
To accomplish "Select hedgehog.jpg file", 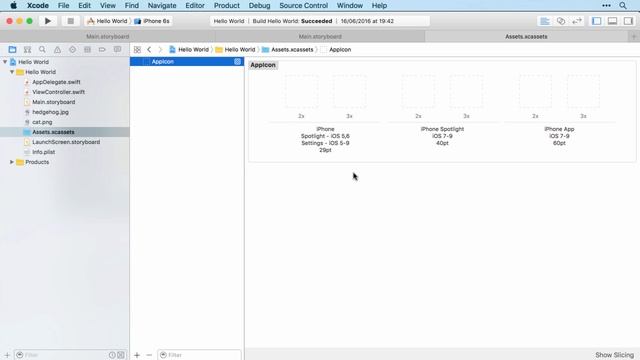I will click(50, 112).
